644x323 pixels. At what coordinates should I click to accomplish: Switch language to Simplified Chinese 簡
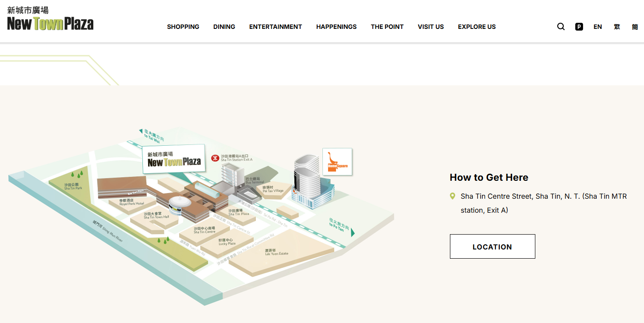point(635,27)
